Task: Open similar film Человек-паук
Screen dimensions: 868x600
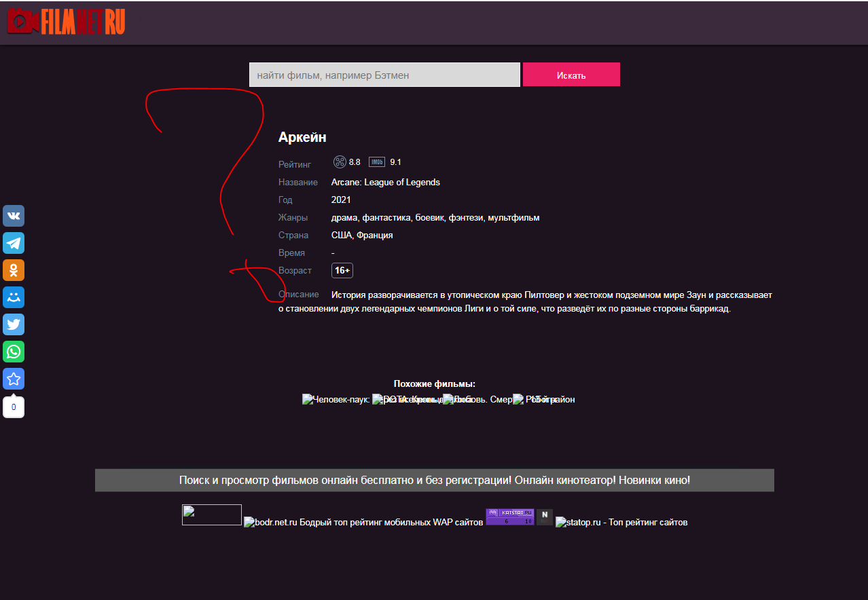Action: pyautogui.click(x=336, y=400)
